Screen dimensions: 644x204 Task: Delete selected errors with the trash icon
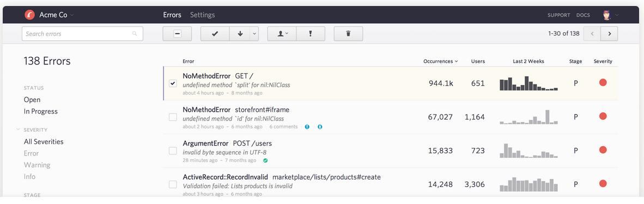point(348,34)
